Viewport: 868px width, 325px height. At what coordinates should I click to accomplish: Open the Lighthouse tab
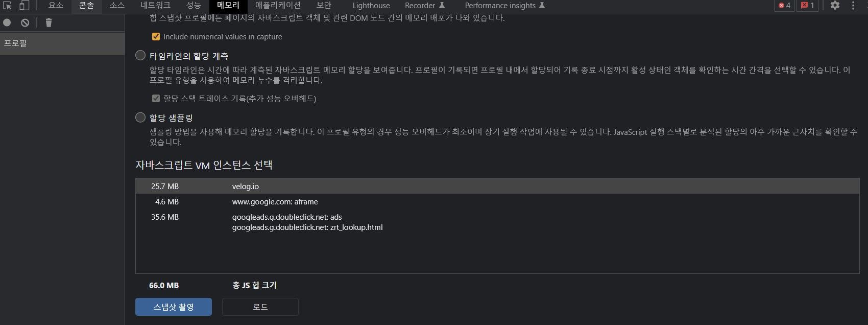(371, 6)
